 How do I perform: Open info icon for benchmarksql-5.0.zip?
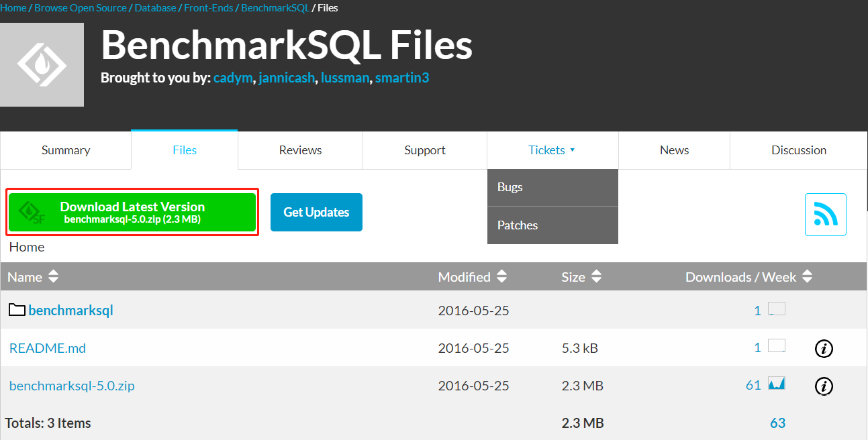pyautogui.click(x=824, y=386)
